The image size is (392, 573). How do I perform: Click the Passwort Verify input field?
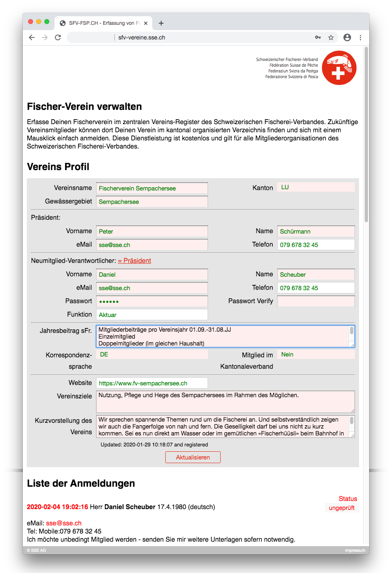(316, 301)
